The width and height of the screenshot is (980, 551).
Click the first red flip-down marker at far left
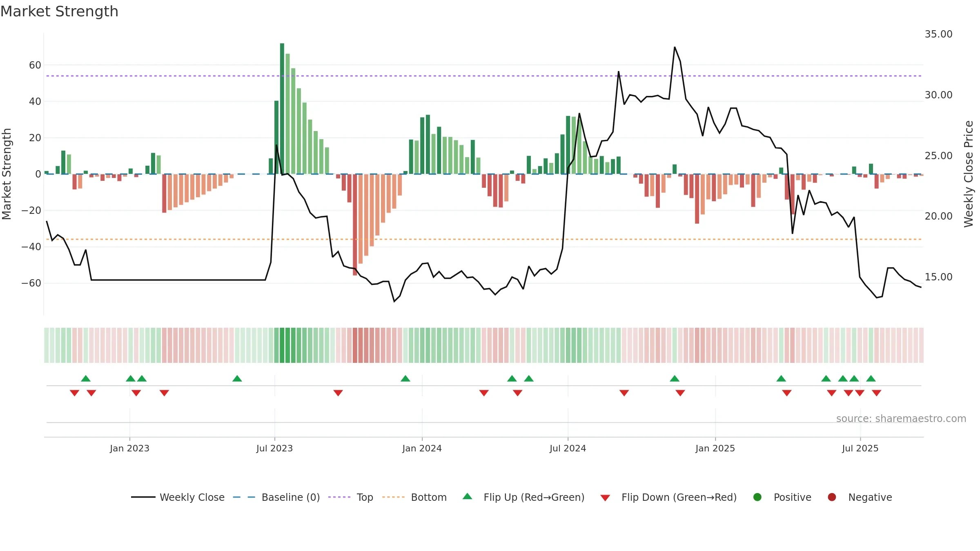coord(74,393)
